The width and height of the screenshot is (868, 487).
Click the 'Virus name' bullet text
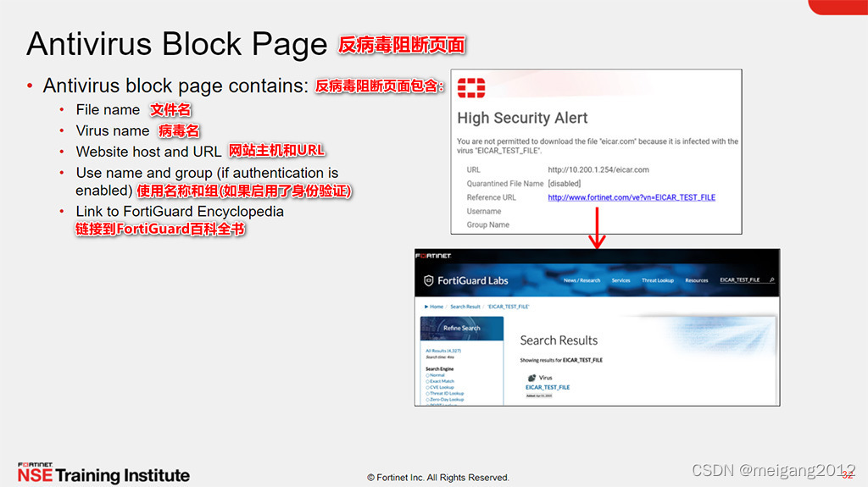113,131
